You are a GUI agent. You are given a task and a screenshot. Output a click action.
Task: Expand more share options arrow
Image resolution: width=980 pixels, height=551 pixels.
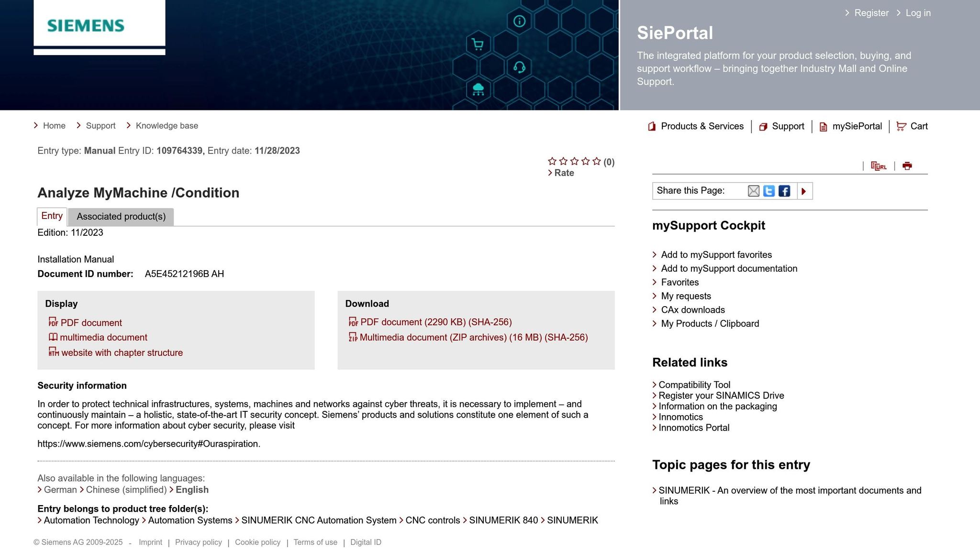(x=804, y=191)
